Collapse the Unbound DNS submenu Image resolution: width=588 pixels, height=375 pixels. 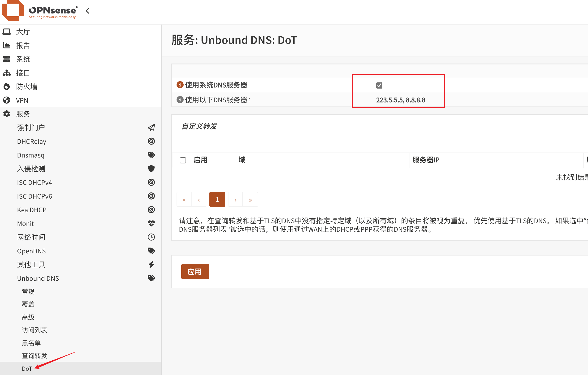pos(38,278)
